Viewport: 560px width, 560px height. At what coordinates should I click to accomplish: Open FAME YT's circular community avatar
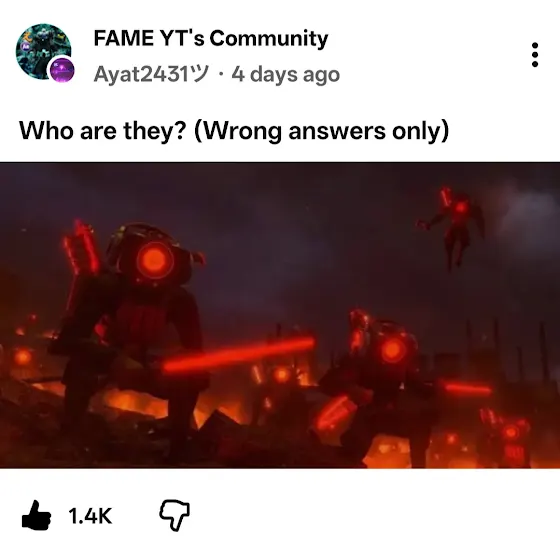43,51
